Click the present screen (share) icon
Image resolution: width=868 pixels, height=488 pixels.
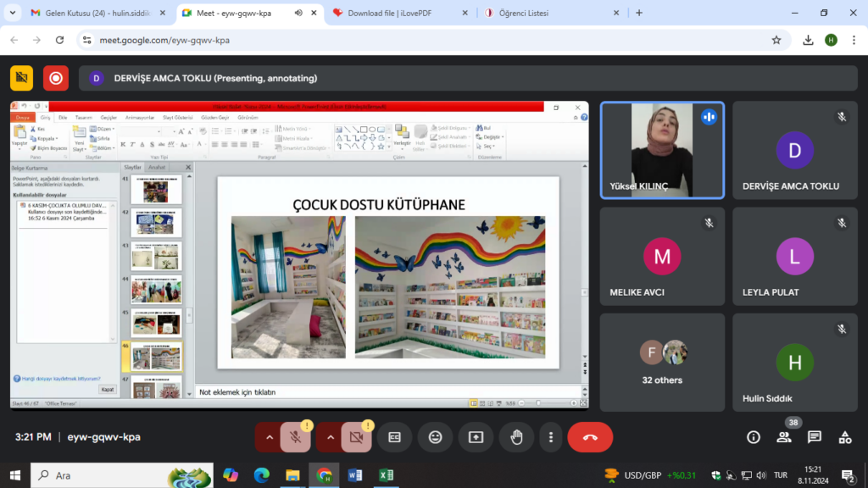pos(476,437)
